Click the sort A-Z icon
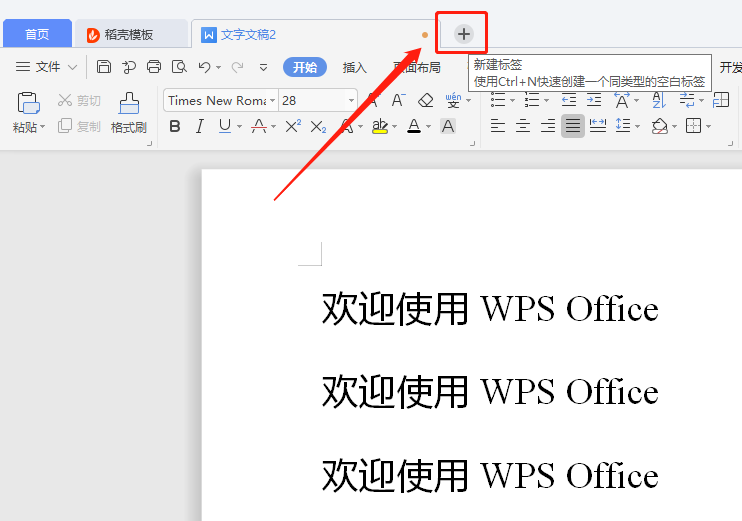 [658, 100]
